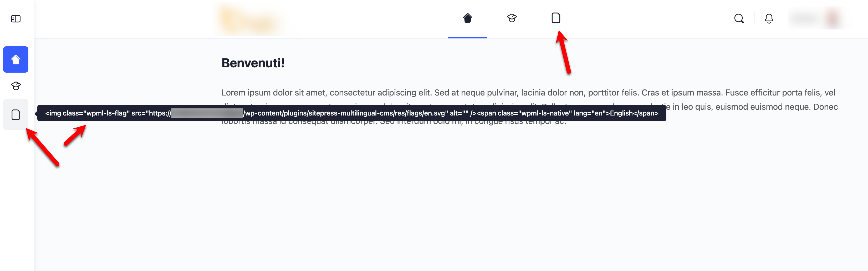Open the graduation cap item in top navigation

(512, 18)
